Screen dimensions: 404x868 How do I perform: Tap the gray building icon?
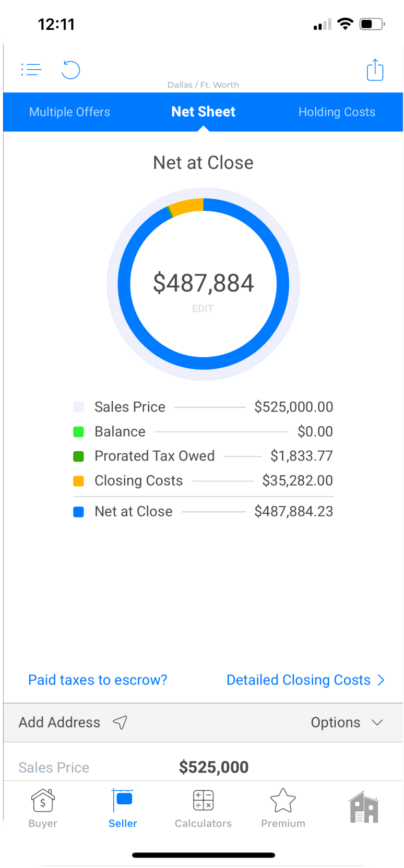point(364,807)
